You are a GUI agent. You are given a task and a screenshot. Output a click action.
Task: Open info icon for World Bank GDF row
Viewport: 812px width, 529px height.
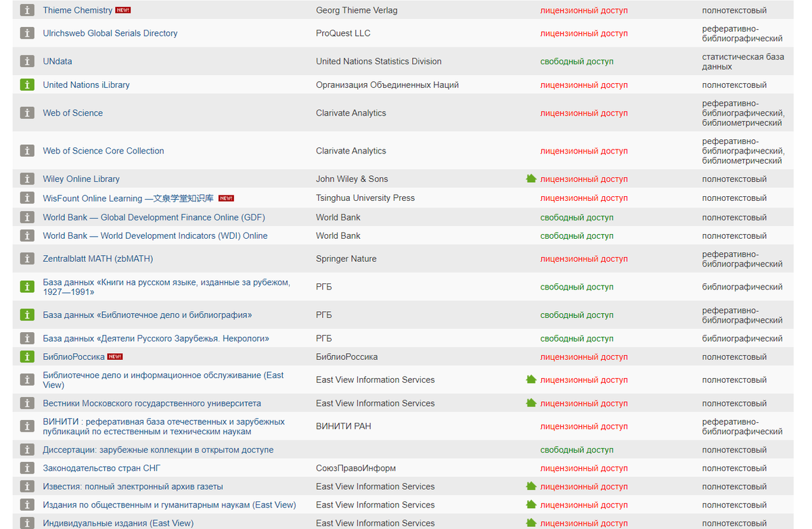click(x=27, y=218)
